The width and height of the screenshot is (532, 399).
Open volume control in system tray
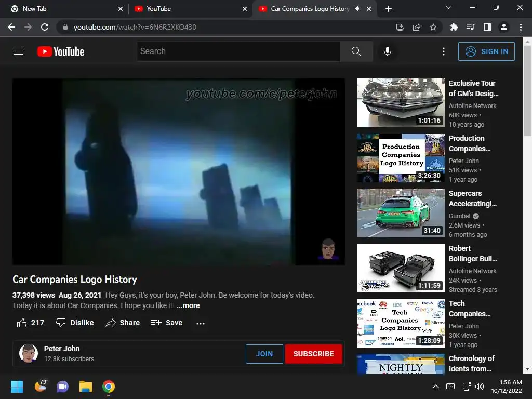pyautogui.click(x=480, y=387)
